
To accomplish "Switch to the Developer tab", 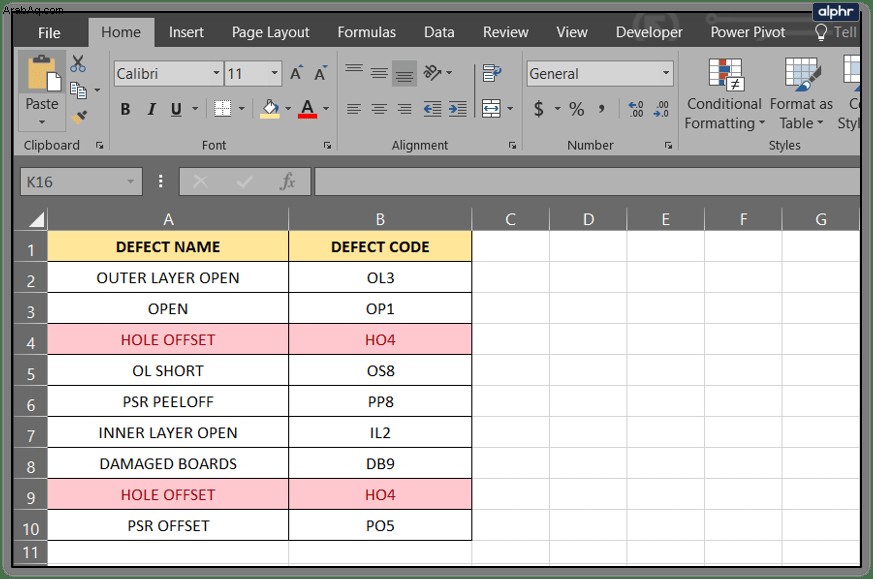I will 649,32.
